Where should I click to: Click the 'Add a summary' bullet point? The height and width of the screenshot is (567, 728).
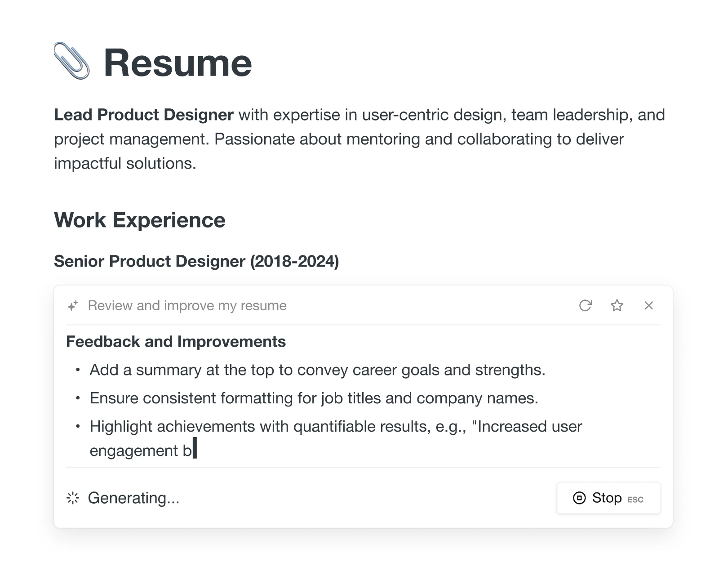(x=317, y=370)
